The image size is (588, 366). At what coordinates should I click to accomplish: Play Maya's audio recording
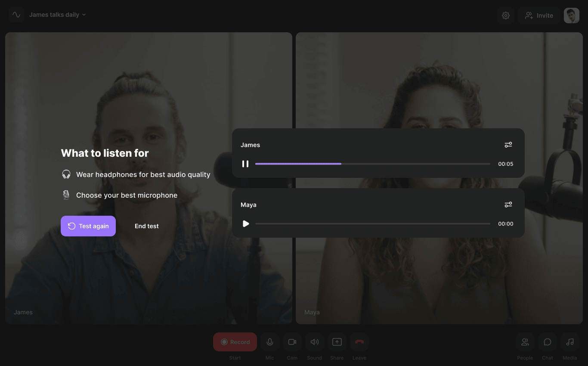(246, 224)
